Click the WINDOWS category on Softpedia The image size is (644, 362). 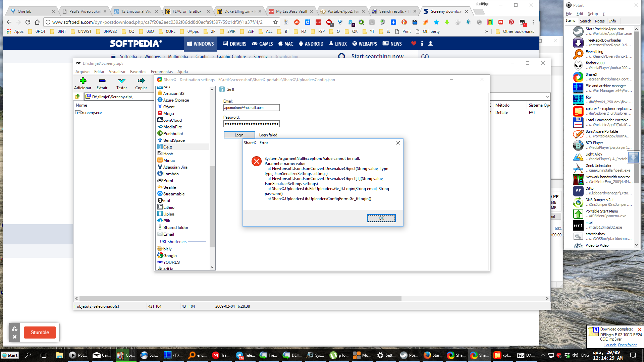[x=200, y=44]
